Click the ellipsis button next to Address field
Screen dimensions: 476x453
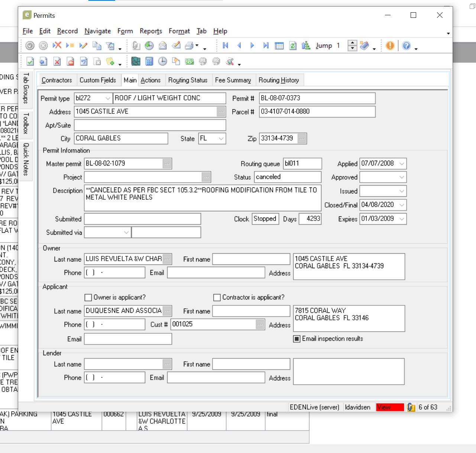(221, 112)
